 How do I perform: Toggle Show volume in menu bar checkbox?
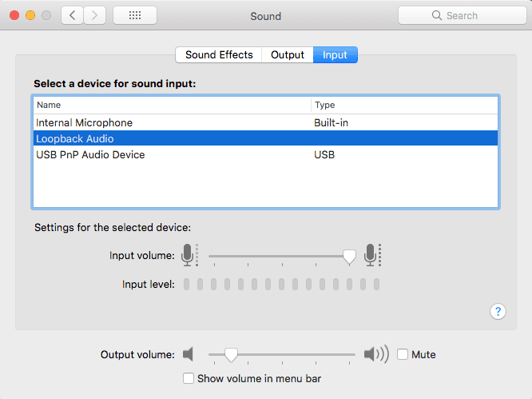(189, 378)
